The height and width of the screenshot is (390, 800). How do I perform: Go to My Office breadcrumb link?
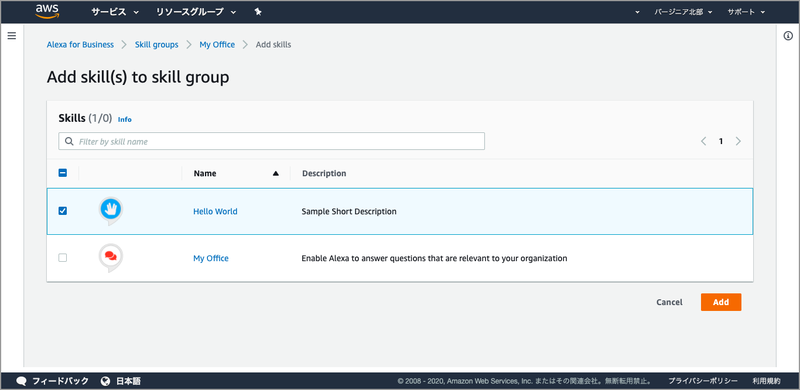pyautogui.click(x=217, y=44)
